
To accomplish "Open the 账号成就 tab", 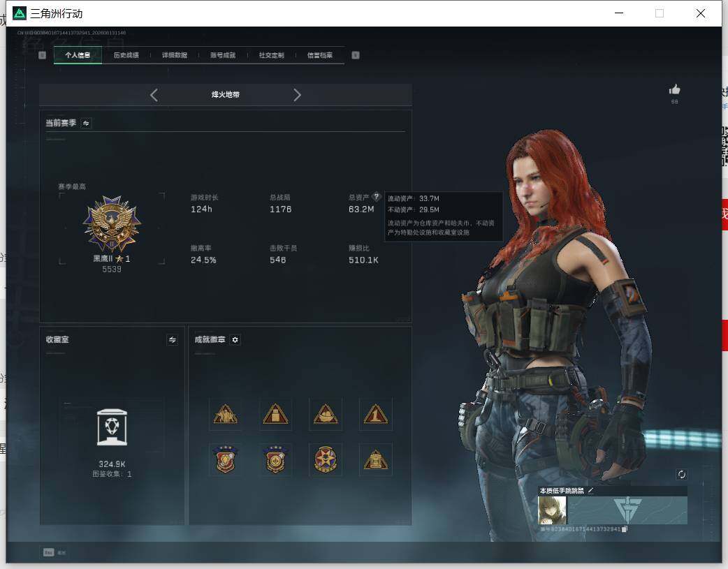I will click(x=223, y=55).
